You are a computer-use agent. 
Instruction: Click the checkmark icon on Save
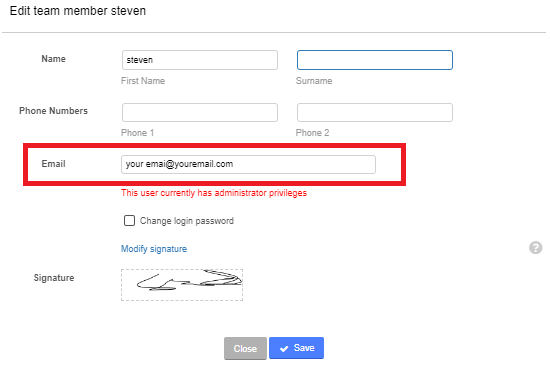(x=284, y=348)
